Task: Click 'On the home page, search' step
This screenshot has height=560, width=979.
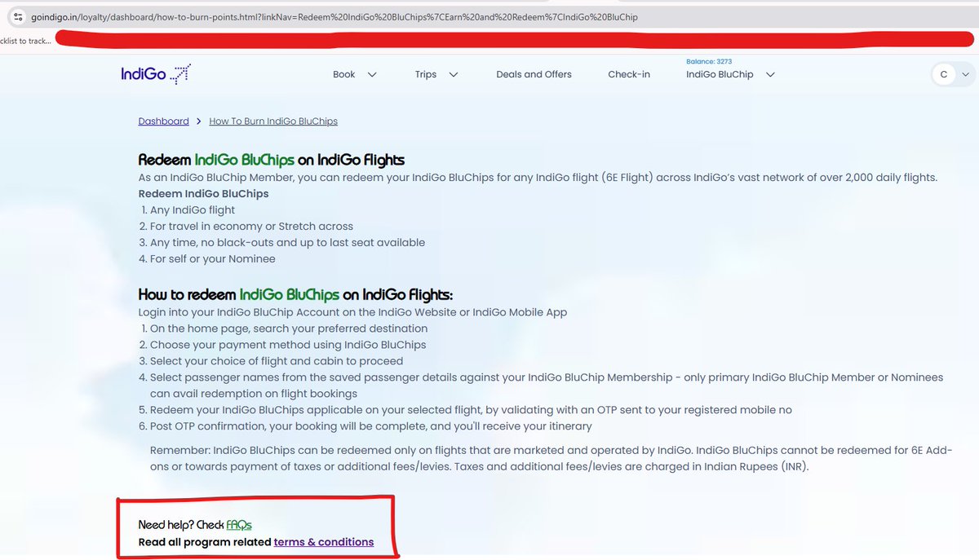Action: click(x=289, y=329)
